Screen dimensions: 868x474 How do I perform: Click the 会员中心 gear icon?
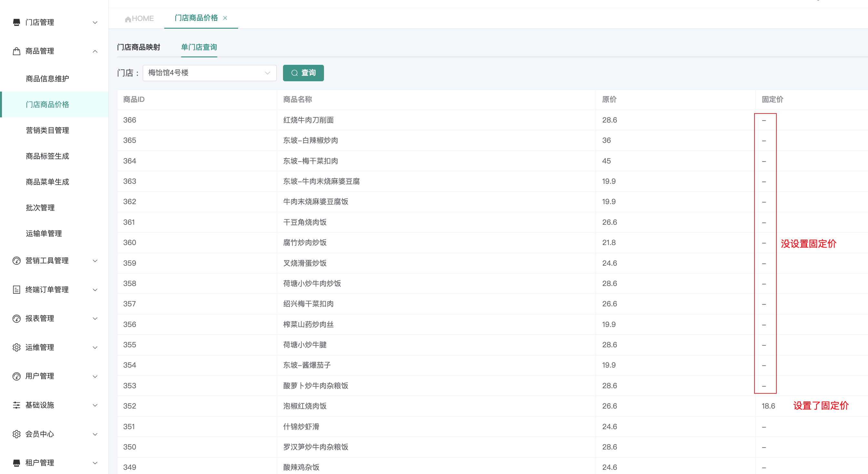coord(16,434)
